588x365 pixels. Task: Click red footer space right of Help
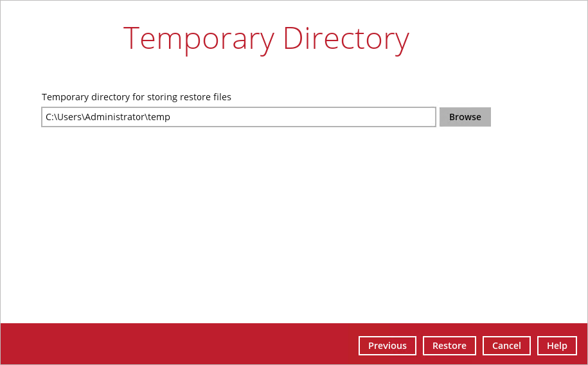(582, 346)
